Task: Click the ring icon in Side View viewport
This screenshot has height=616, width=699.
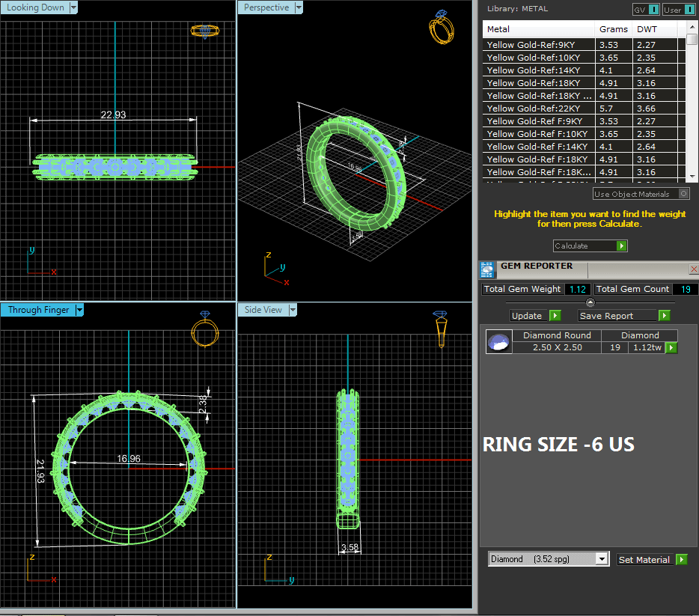Action: click(441, 329)
